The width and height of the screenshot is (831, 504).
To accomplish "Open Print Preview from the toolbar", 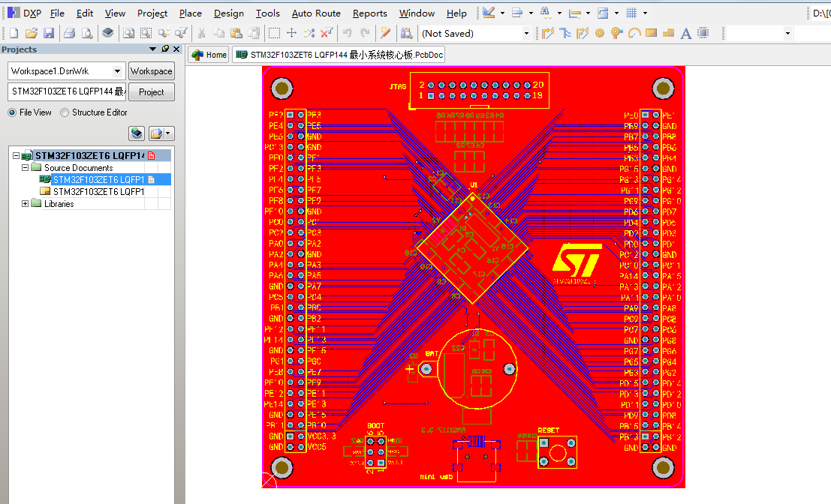I will 87,33.
